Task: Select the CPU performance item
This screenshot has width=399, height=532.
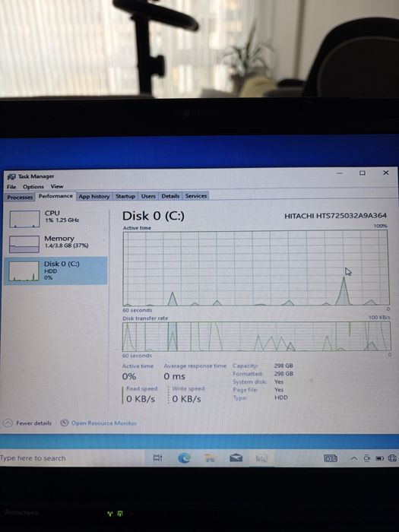Action: (x=56, y=219)
